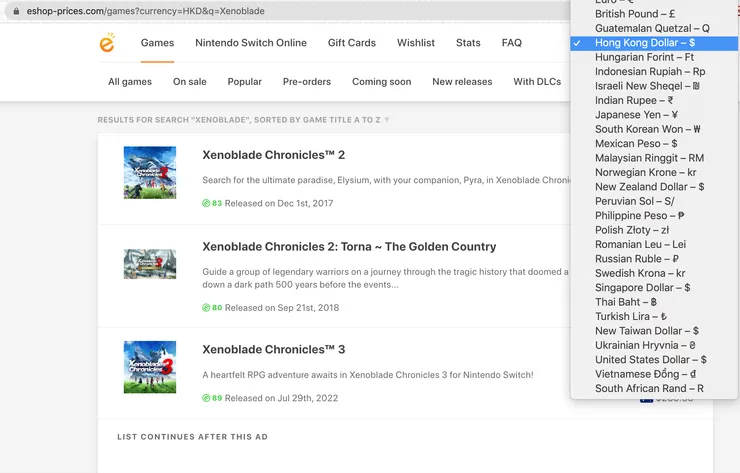Click 'Released on Dec 1st, 2017' text
740x473 pixels.
279,203
